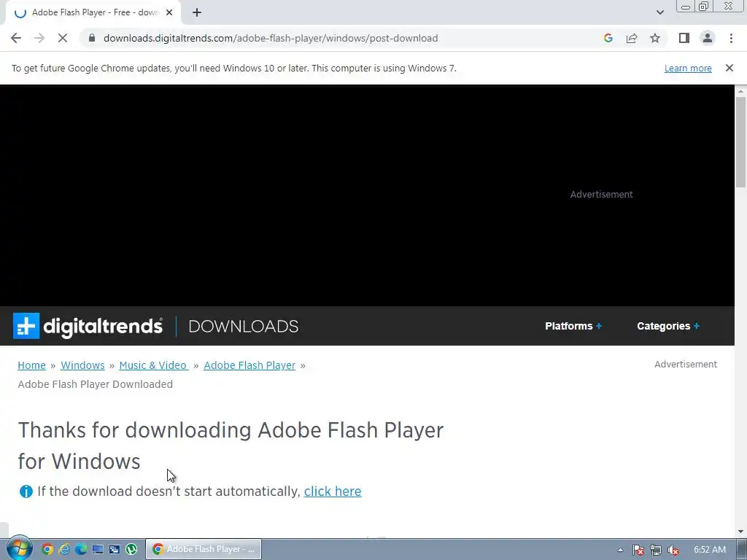
Task: Close the Adobe Flash Player browser tab
Action: [x=169, y=13]
